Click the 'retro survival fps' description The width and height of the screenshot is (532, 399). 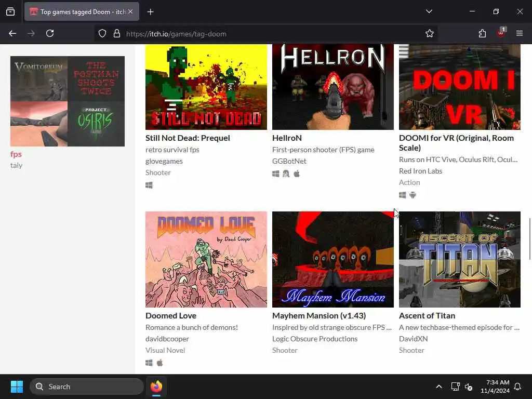pos(172,150)
